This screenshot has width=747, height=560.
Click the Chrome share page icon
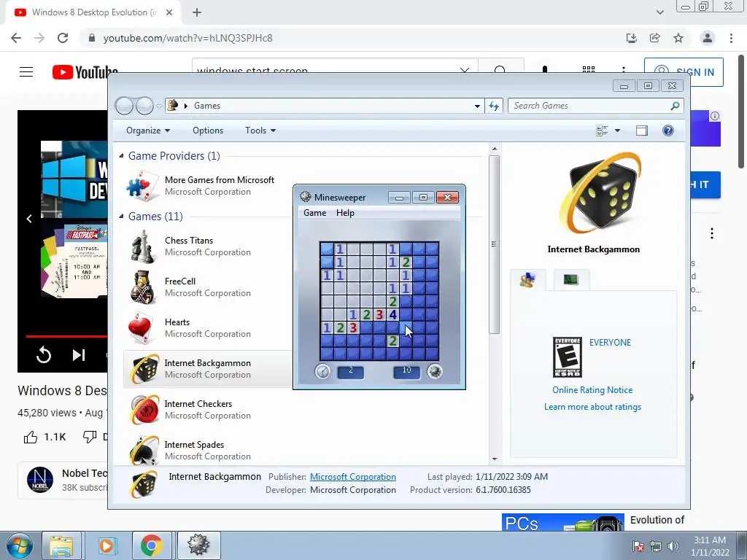coord(655,38)
